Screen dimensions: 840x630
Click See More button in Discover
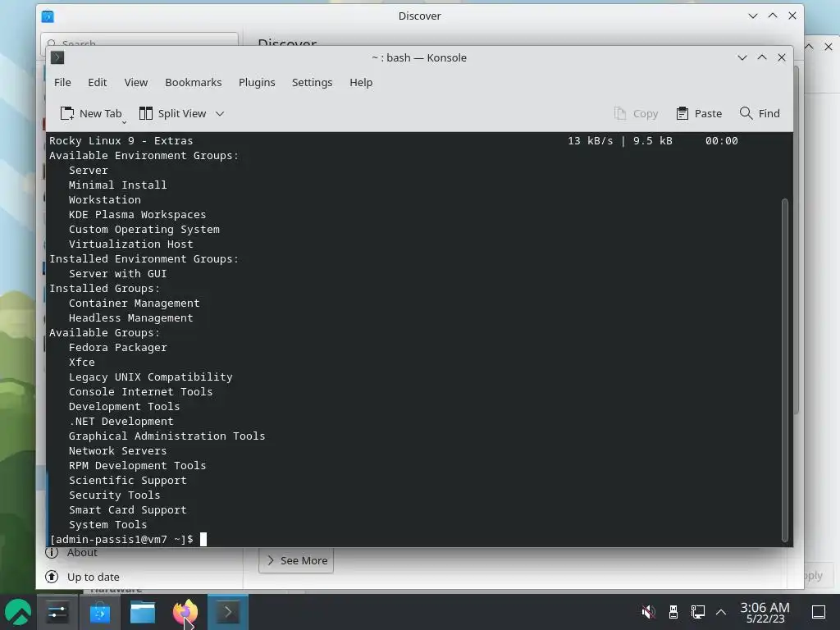point(296,560)
